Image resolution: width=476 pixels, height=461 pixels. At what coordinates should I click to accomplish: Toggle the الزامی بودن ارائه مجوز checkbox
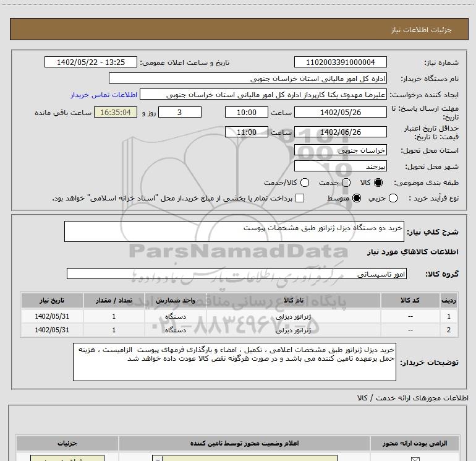tap(415, 459)
